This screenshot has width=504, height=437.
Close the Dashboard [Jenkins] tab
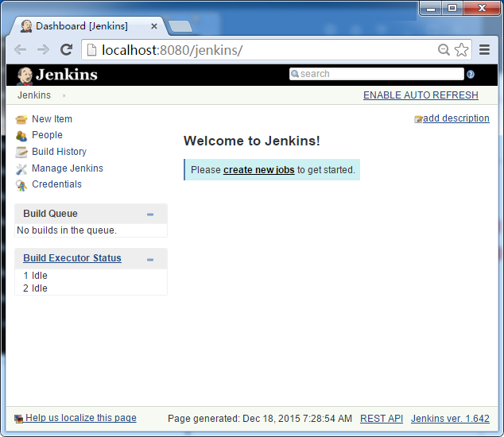click(x=154, y=26)
